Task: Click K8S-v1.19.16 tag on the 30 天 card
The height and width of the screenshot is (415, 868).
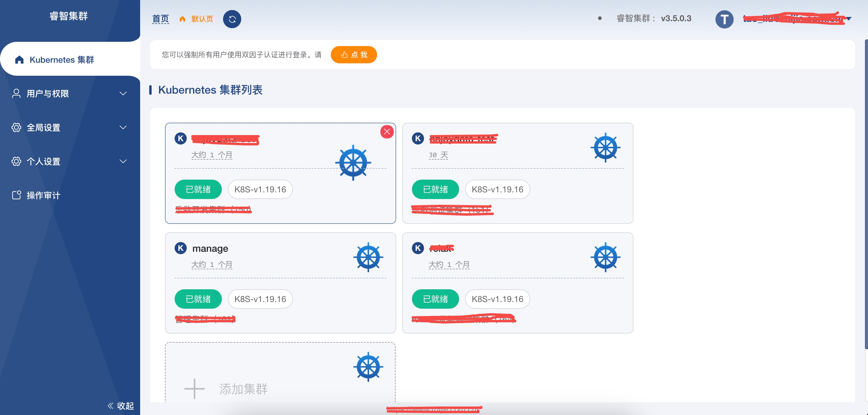Action: (x=497, y=189)
